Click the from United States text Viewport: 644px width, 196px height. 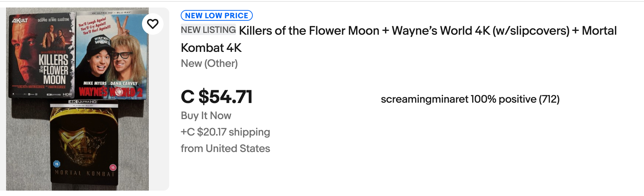[x=225, y=148]
